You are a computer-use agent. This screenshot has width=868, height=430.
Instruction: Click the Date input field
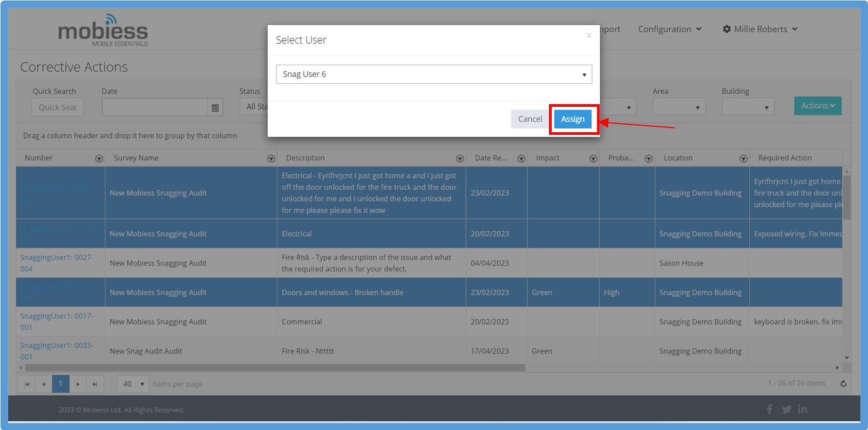coord(155,107)
